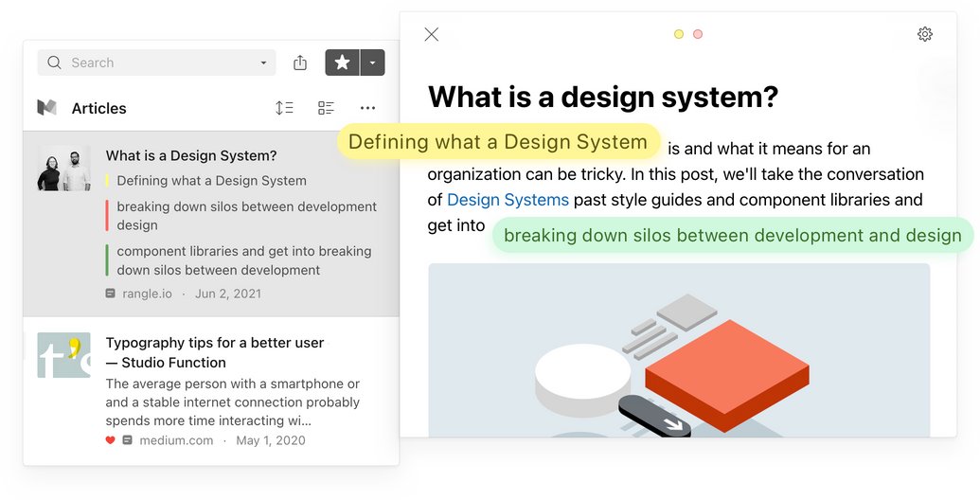Click the Articles heading

[x=98, y=108]
